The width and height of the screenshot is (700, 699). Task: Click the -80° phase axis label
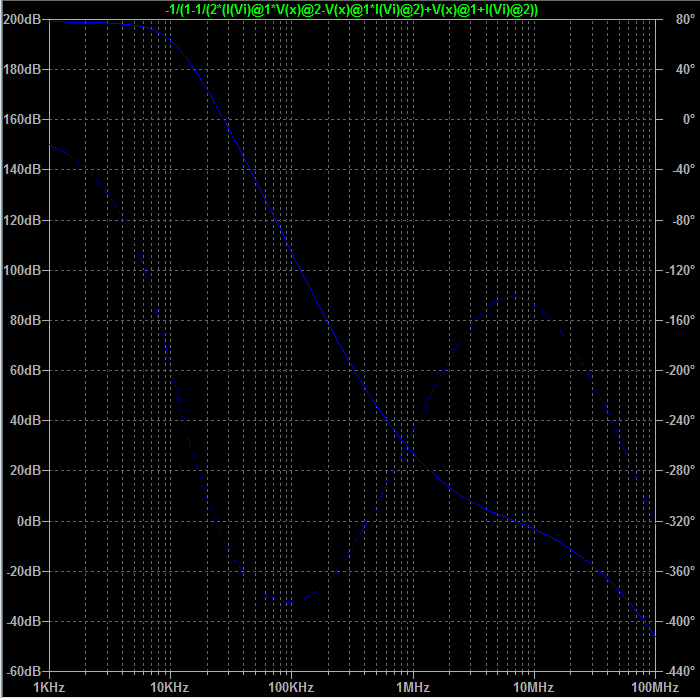coord(683,220)
